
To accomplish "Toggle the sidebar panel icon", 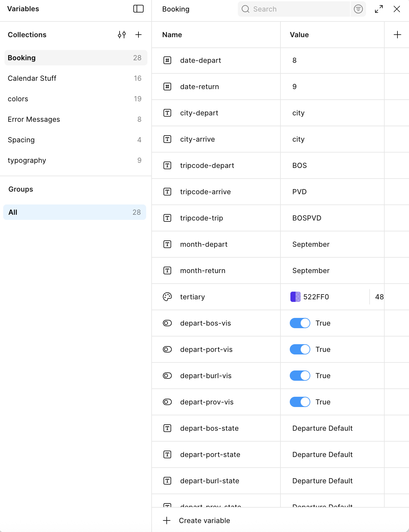I will click(x=138, y=9).
